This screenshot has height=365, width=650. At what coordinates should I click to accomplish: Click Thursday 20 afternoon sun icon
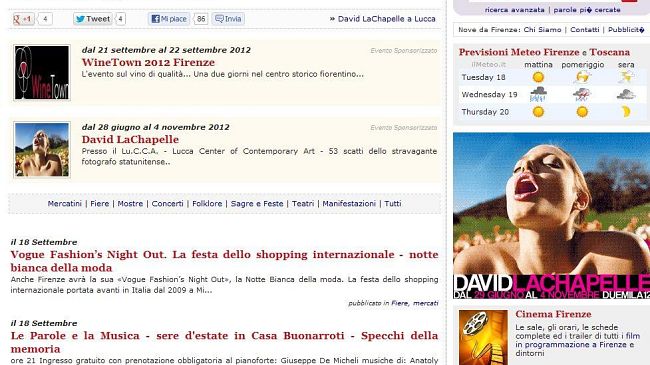[582, 112]
